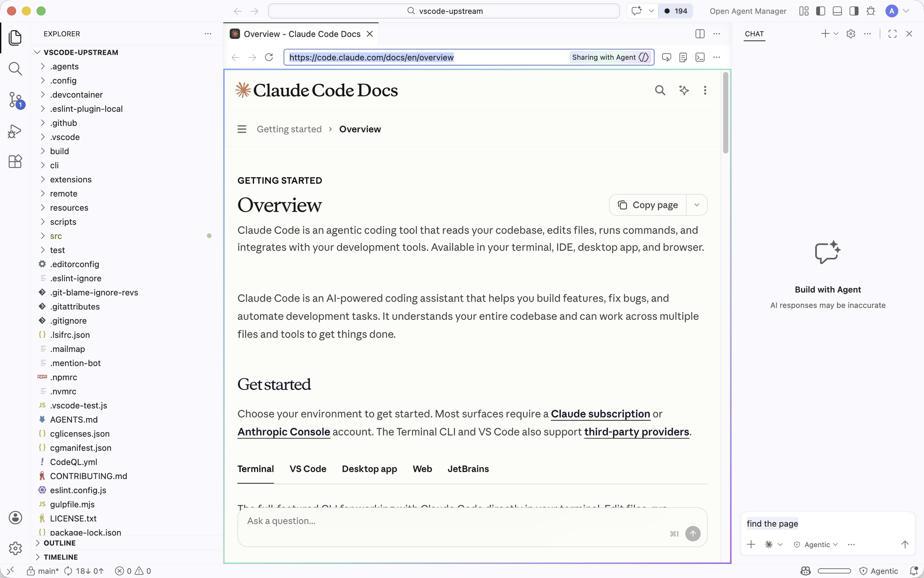Open the docs AI sparkle assistant icon
Image resolution: width=924 pixels, height=578 pixels.
[684, 90]
